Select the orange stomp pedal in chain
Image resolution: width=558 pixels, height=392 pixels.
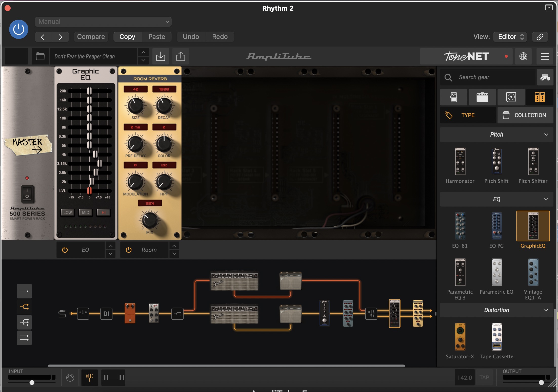point(130,313)
